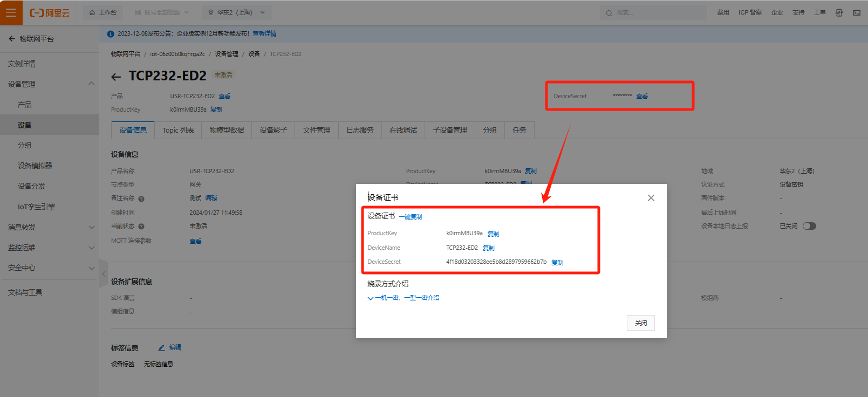This screenshot has height=397, width=868.
Task: Open the 华东2 (上海) region dropdown
Action: point(237,12)
